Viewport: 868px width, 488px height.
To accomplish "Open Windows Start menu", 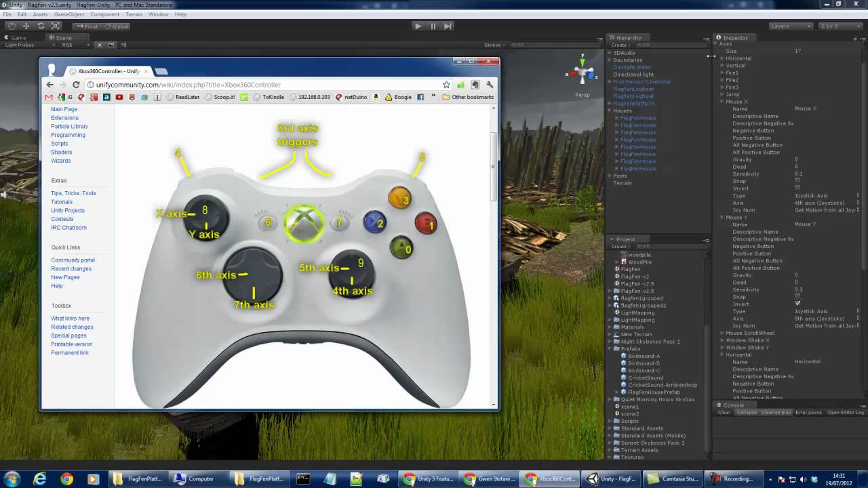I will [x=12, y=479].
